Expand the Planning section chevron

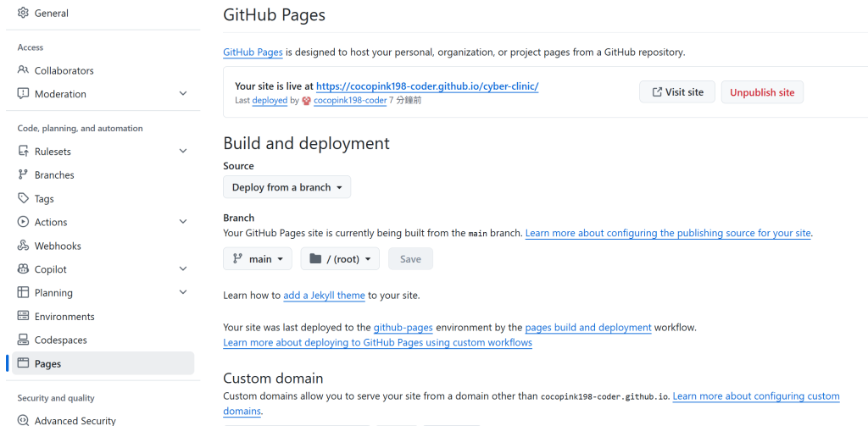[183, 292]
